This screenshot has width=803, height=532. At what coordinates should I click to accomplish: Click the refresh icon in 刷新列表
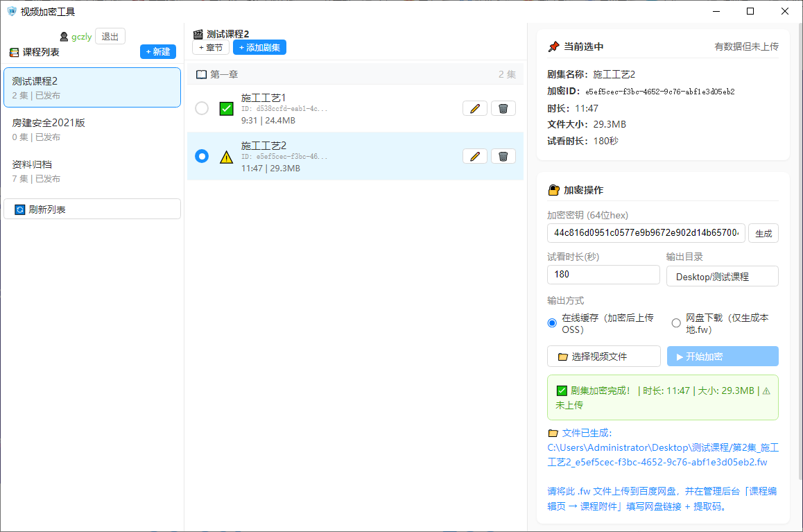(x=20, y=209)
